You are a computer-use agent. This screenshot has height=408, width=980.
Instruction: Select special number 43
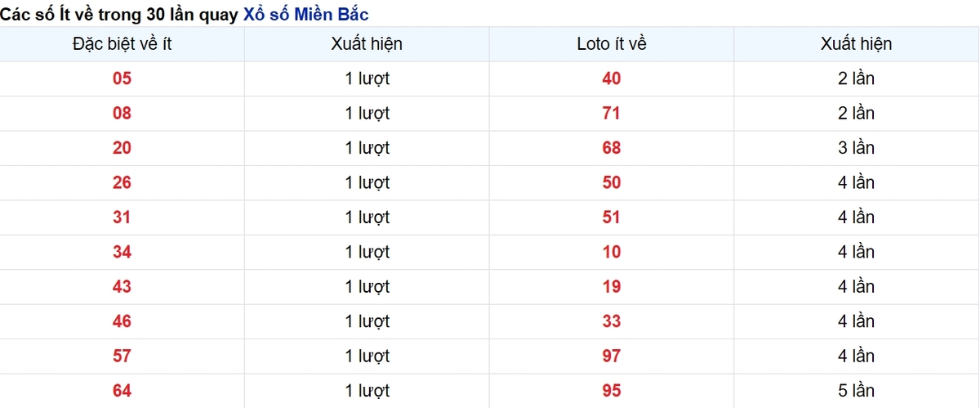[122, 287]
